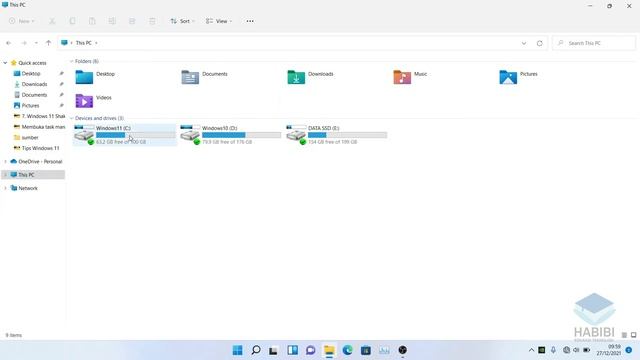640x360 pixels.
Task: Click the microphone tray icon
Action: (553, 350)
